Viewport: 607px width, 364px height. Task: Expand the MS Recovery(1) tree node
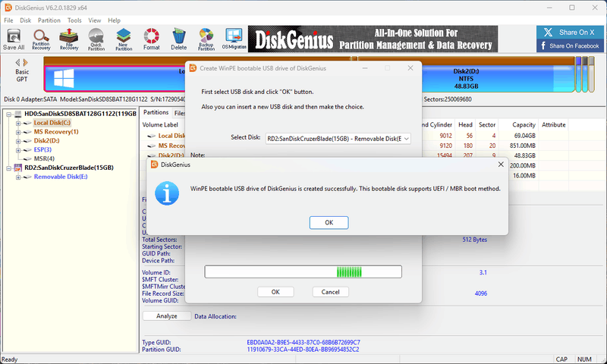(x=17, y=132)
